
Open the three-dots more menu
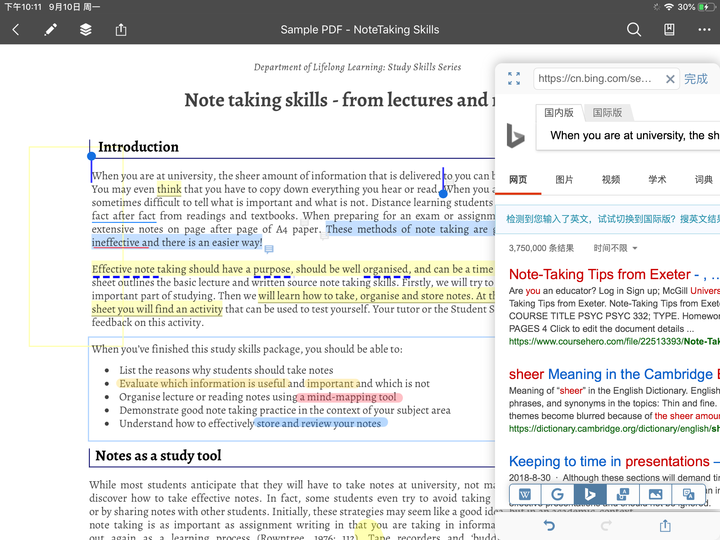tap(704, 30)
